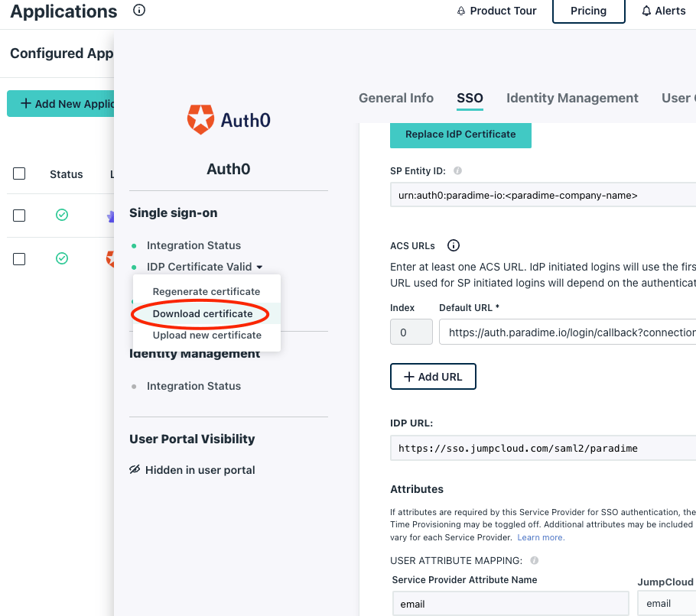Click the IDP URL input field

[542, 448]
